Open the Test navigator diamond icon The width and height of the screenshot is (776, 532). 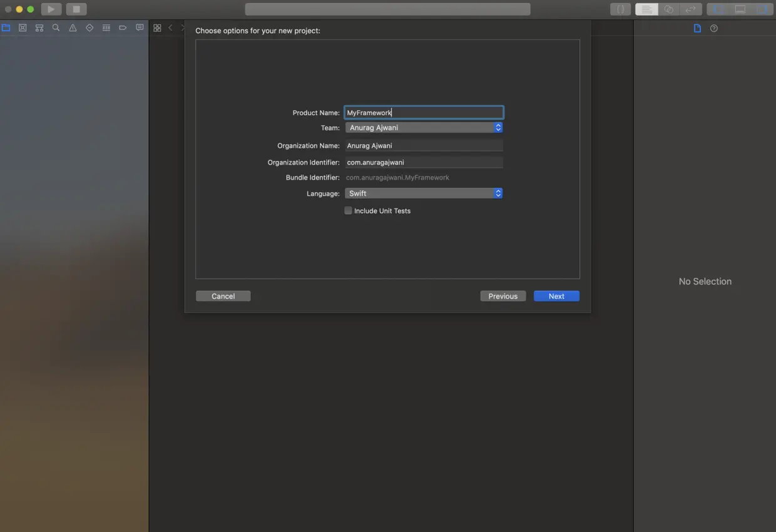(89, 28)
